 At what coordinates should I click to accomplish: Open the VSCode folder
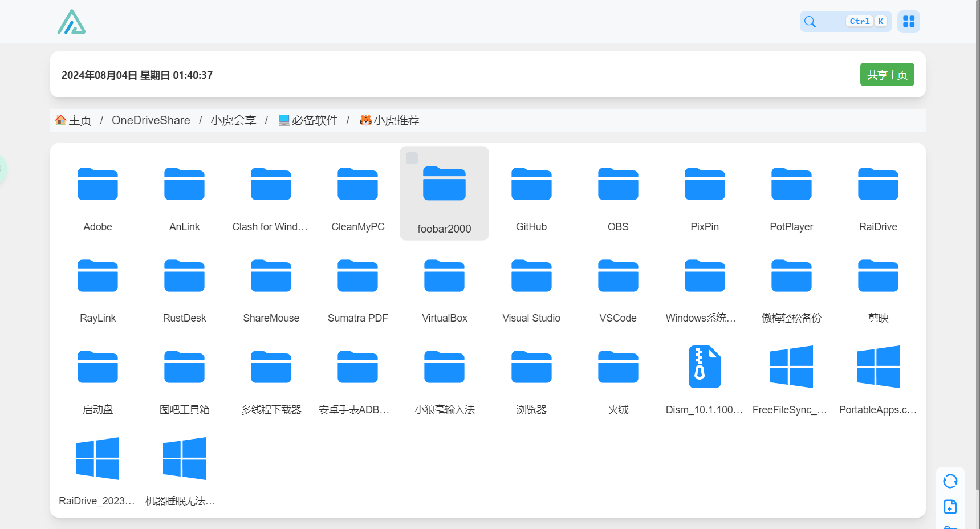tap(618, 284)
